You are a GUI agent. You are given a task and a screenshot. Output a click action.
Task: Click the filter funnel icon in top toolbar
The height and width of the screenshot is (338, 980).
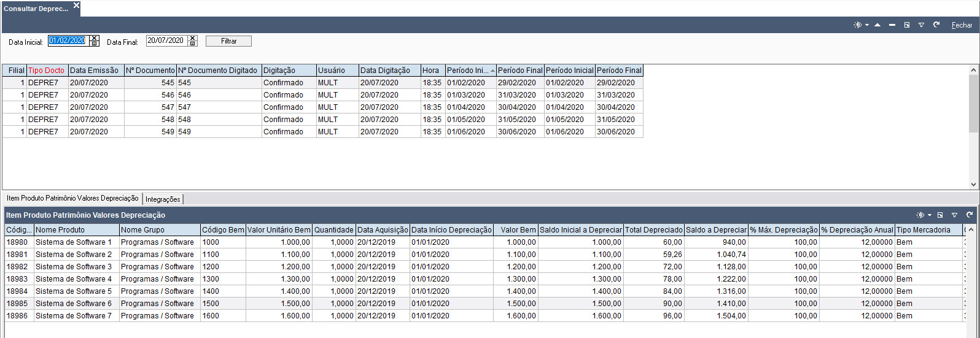coord(921,25)
